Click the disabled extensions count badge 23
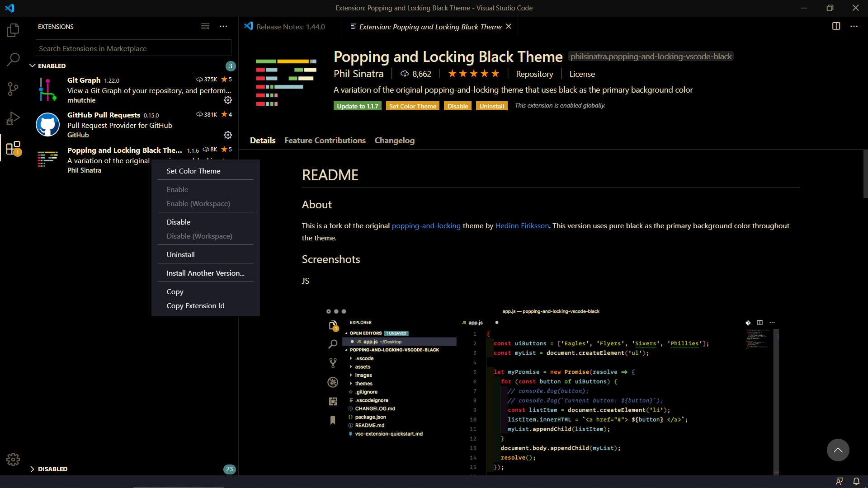 230,469
